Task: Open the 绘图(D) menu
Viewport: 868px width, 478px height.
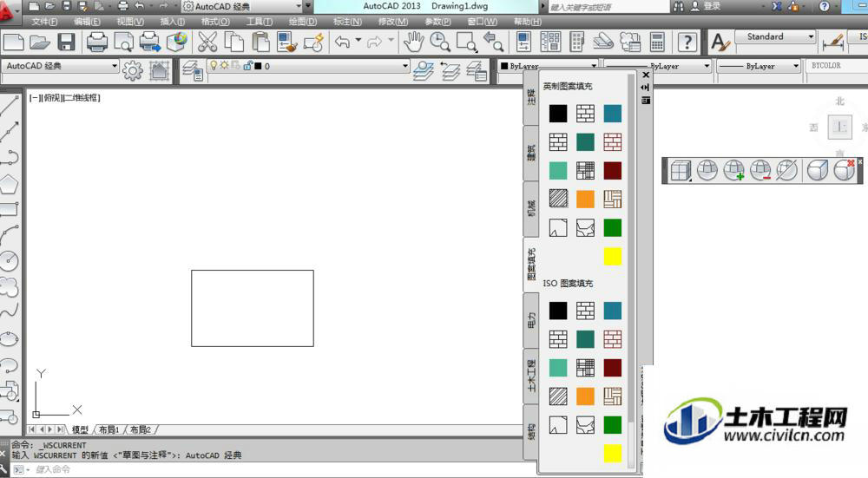Action: 303,22
